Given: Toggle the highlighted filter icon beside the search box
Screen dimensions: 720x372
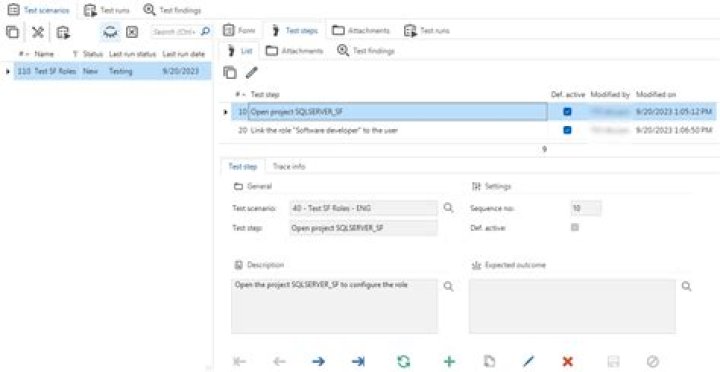Looking at the screenshot, I should coord(110,32).
